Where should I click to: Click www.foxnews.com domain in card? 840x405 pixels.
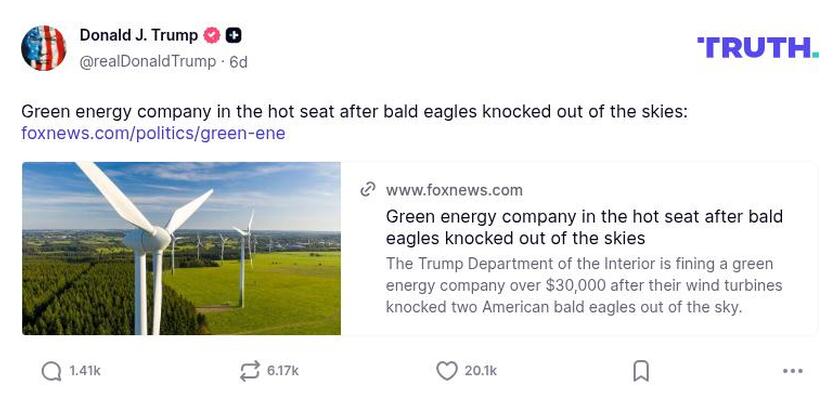[454, 190]
